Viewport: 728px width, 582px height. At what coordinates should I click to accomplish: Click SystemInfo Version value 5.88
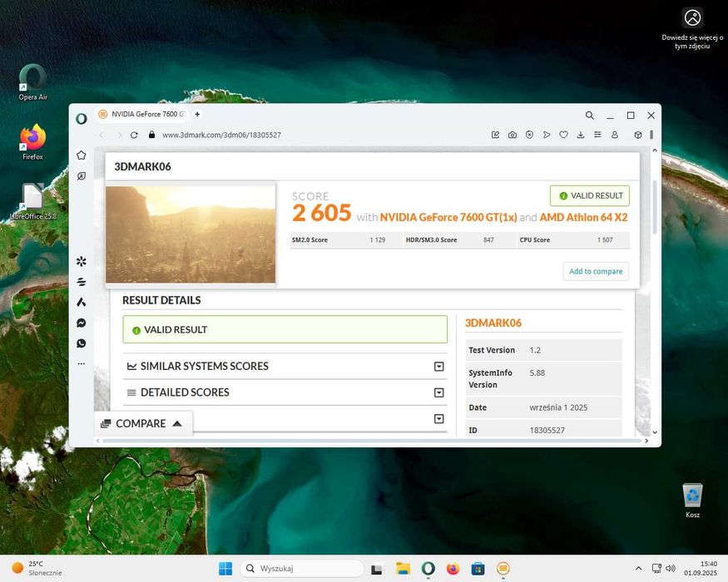537,372
